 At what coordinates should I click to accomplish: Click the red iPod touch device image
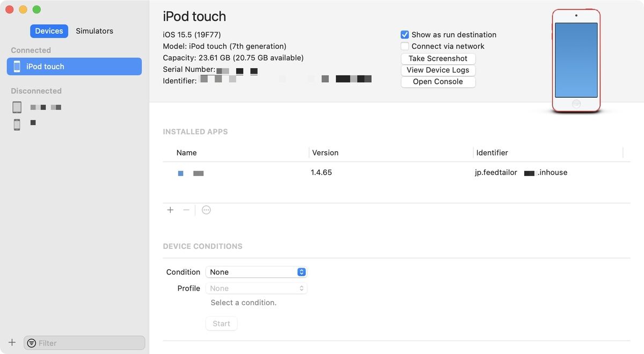click(576, 61)
